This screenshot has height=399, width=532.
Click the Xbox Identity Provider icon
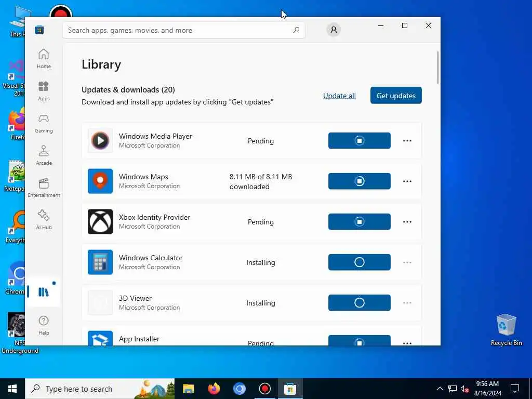pyautogui.click(x=100, y=221)
